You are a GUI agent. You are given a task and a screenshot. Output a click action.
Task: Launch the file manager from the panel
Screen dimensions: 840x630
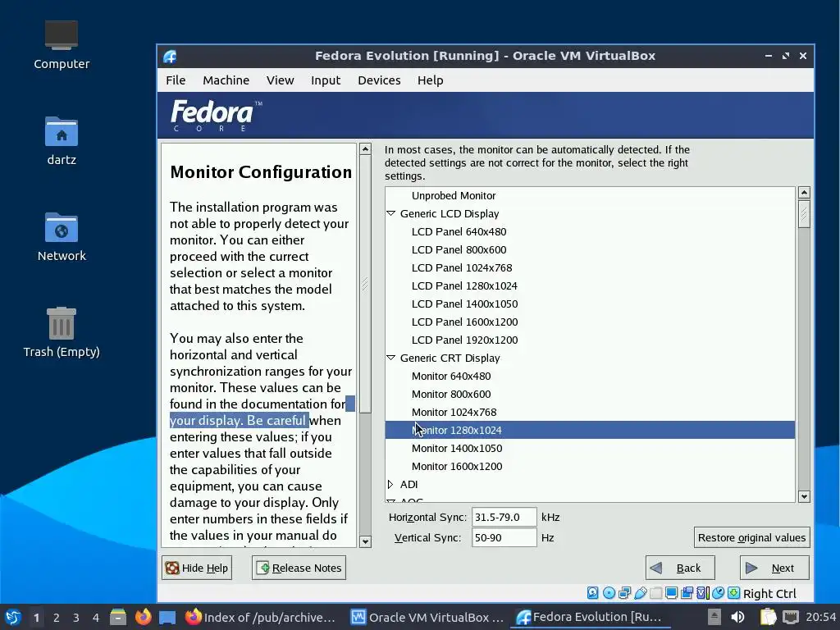tap(118, 617)
